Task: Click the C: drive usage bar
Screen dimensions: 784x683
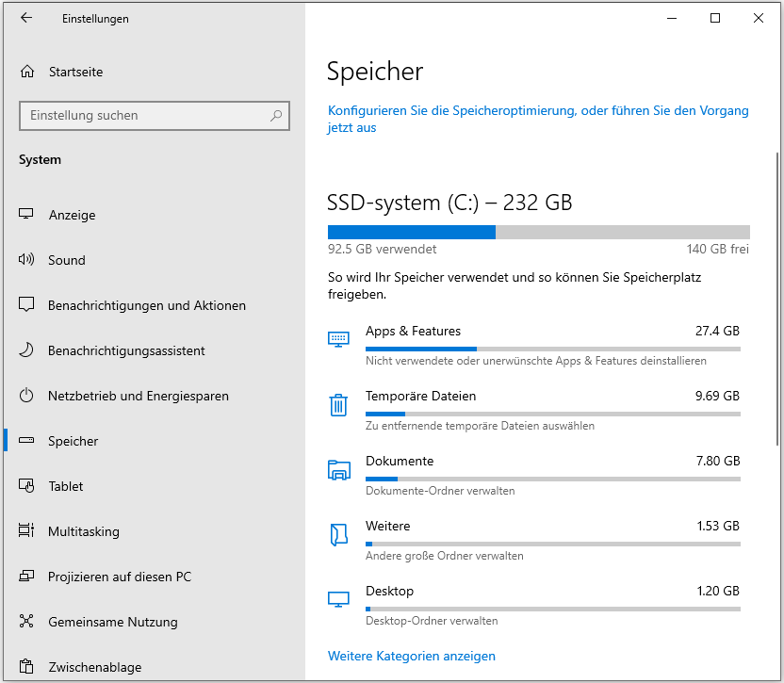Action: pyautogui.click(x=538, y=232)
